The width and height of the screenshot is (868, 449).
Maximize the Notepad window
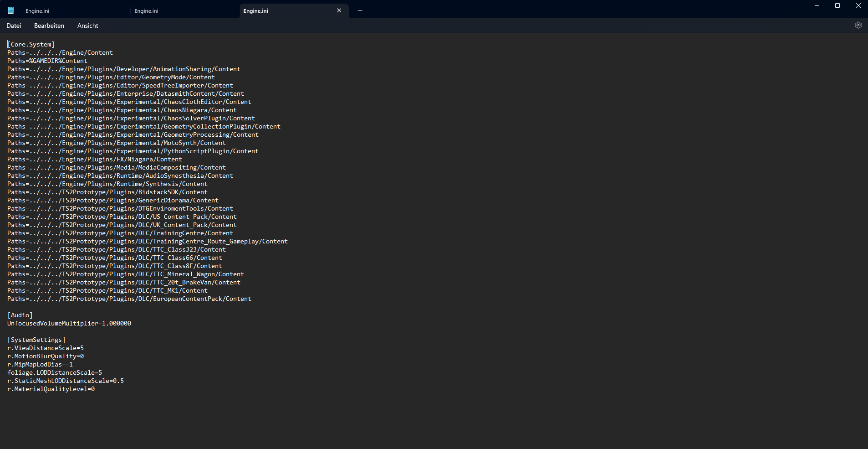[837, 6]
